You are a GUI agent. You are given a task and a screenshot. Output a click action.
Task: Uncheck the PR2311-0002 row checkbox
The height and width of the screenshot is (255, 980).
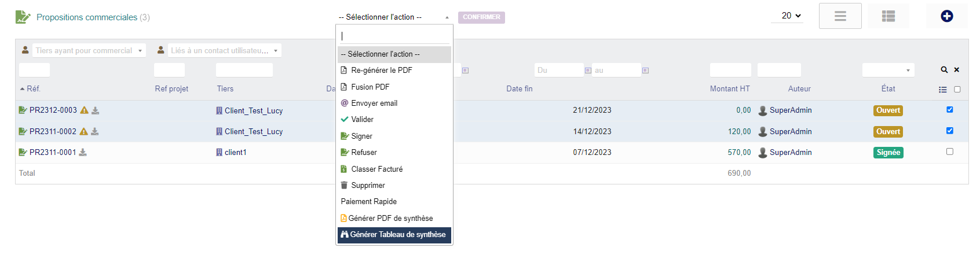point(949,131)
